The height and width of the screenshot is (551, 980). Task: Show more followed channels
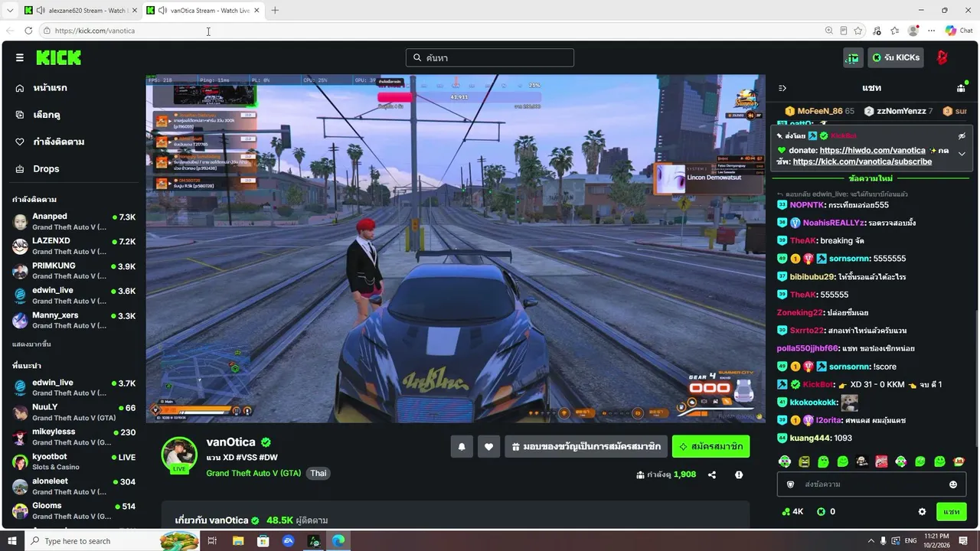[31, 344]
